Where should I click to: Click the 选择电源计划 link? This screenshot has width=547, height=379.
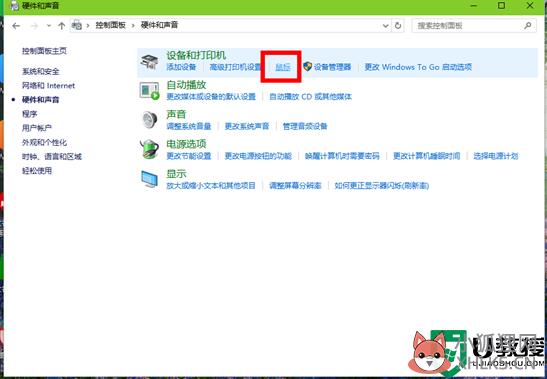click(496, 156)
